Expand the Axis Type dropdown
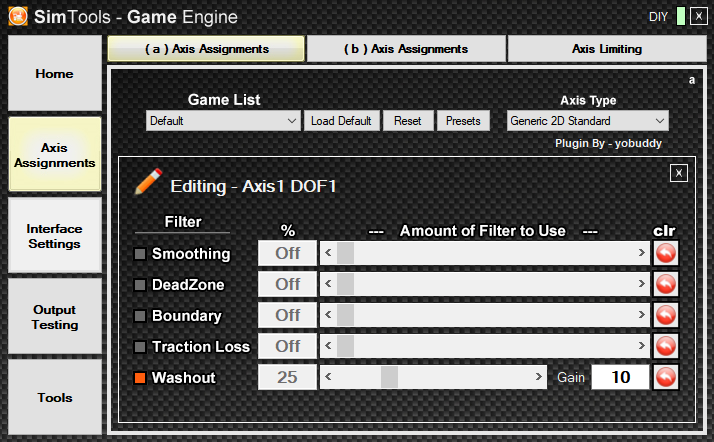Image resolution: width=714 pixels, height=442 pixels. 587,121
